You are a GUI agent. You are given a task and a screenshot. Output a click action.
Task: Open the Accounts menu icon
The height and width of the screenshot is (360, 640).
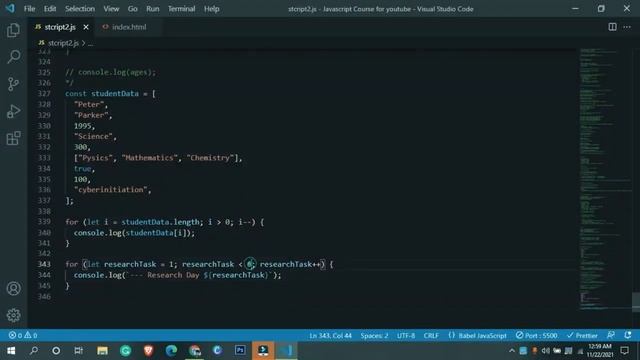pyautogui.click(x=13, y=288)
